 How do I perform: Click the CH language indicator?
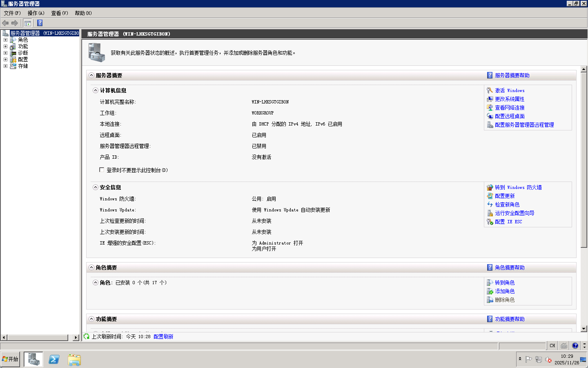tap(552, 346)
